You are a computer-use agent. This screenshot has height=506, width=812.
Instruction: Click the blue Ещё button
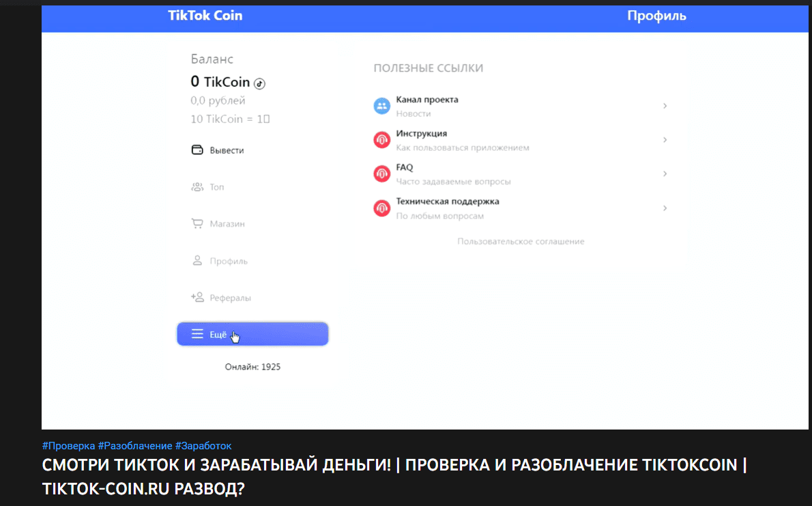[x=252, y=334]
